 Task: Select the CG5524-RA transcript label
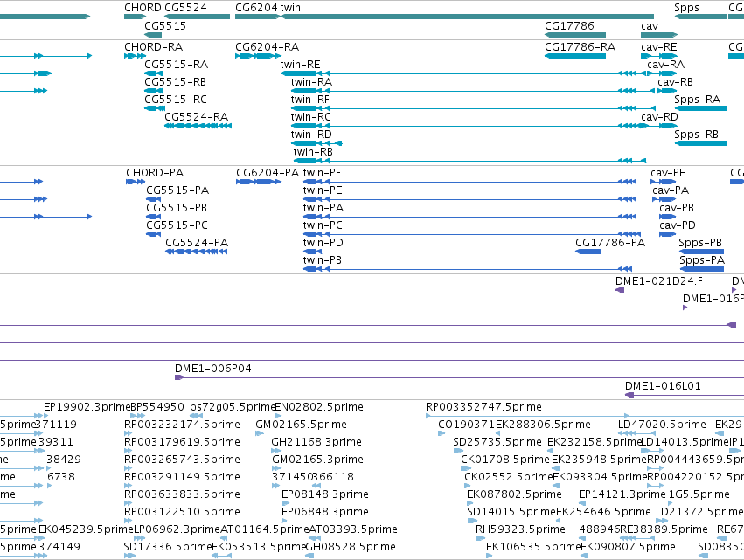click(197, 117)
